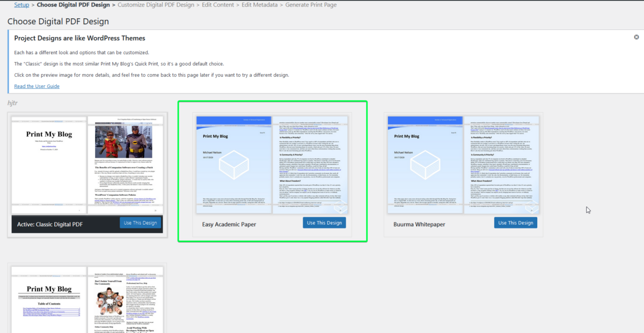Open the Easy Academic Paper preview image
The image size is (644, 333).
pos(272,165)
